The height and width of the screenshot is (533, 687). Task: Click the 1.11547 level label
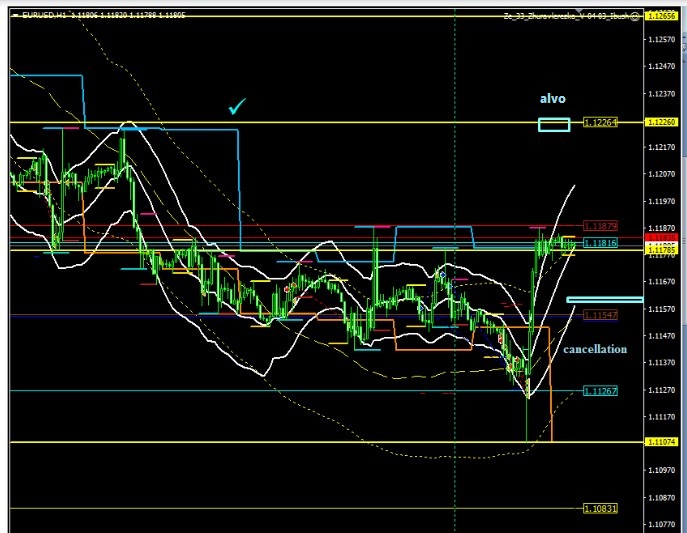[x=600, y=315]
